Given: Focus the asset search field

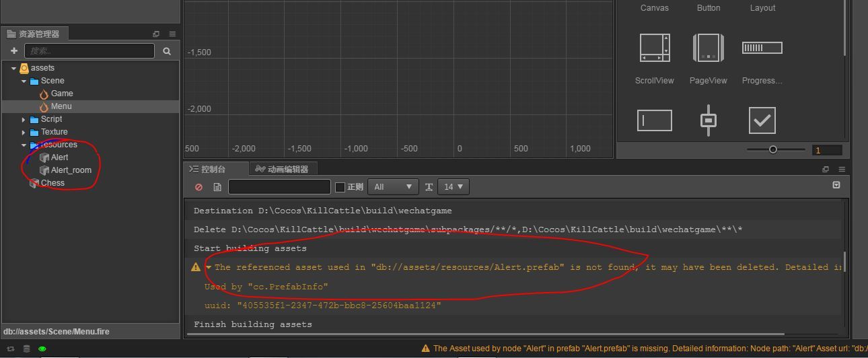Looking at the screenshot, I should [x=89, y=50].
